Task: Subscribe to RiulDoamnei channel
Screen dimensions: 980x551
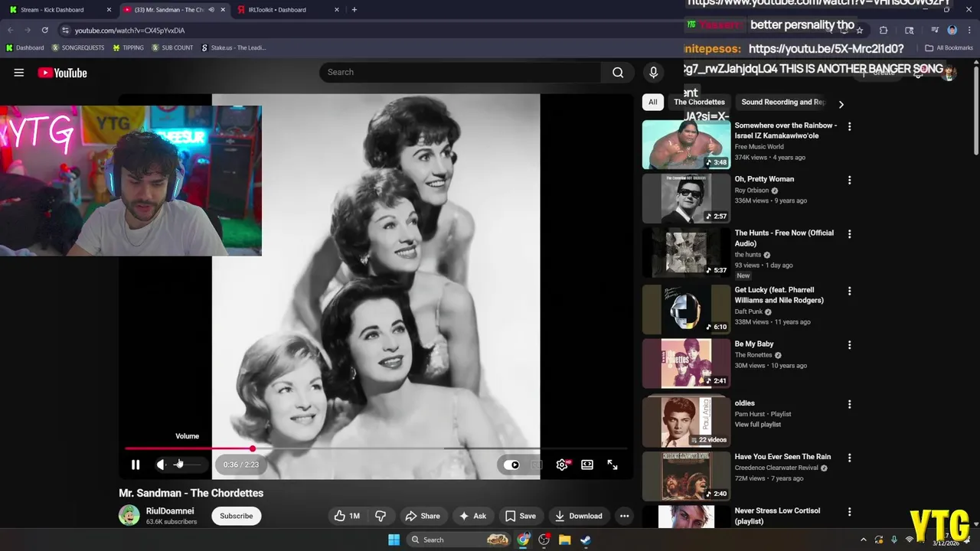Action: pyautogui.click(x=236, y=516)
